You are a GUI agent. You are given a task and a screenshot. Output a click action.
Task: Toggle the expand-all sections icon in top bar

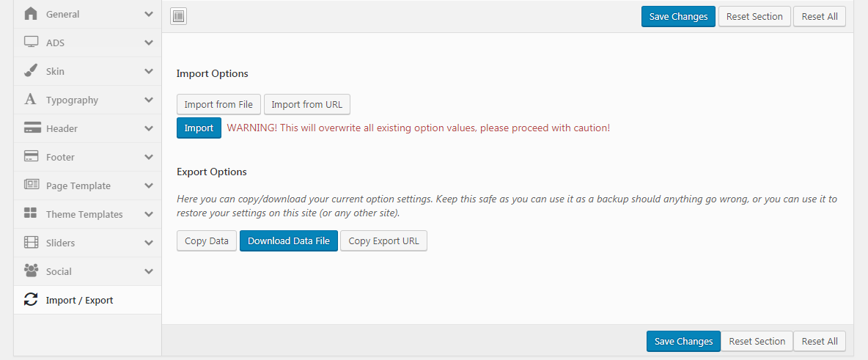pyautogui.click(x=179, y=16)
